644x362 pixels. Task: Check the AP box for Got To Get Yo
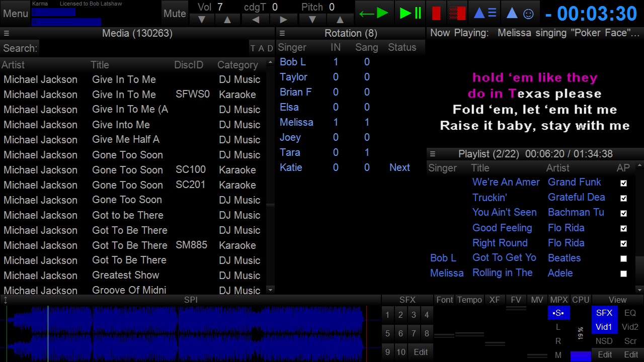point(623,258)
